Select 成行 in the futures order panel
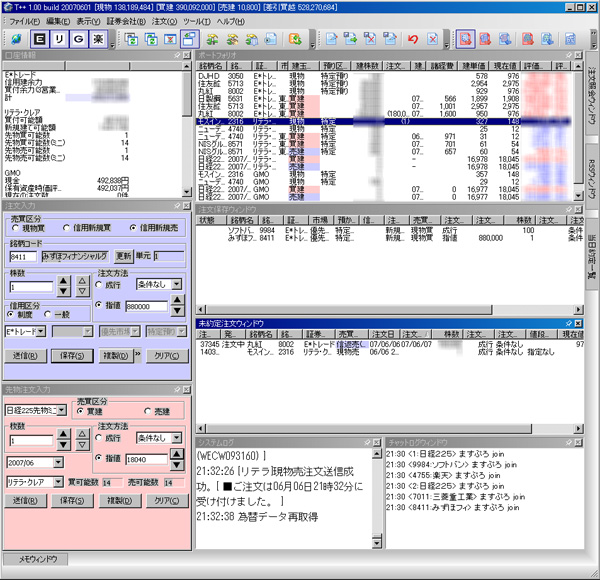The image size is (600, 580). [x=99, y=438]
